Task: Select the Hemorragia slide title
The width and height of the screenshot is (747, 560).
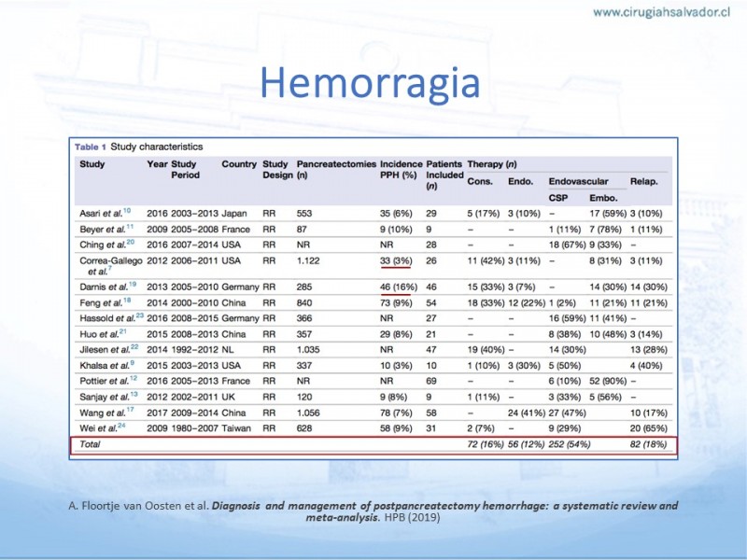Action: (x=370, y=82)
